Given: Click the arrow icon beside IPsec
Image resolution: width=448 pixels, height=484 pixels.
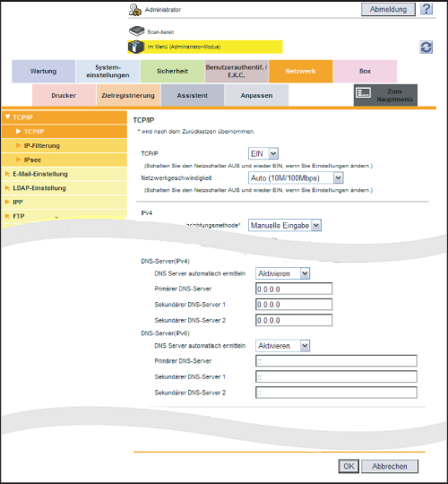Looking at the screenshot, I should click(x=19, y=160).
